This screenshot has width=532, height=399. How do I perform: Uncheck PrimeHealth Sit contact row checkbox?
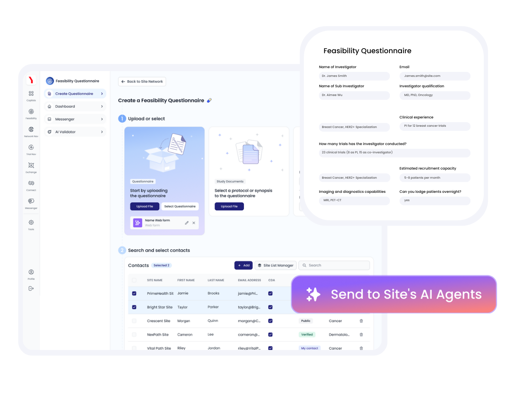[134, 293]
